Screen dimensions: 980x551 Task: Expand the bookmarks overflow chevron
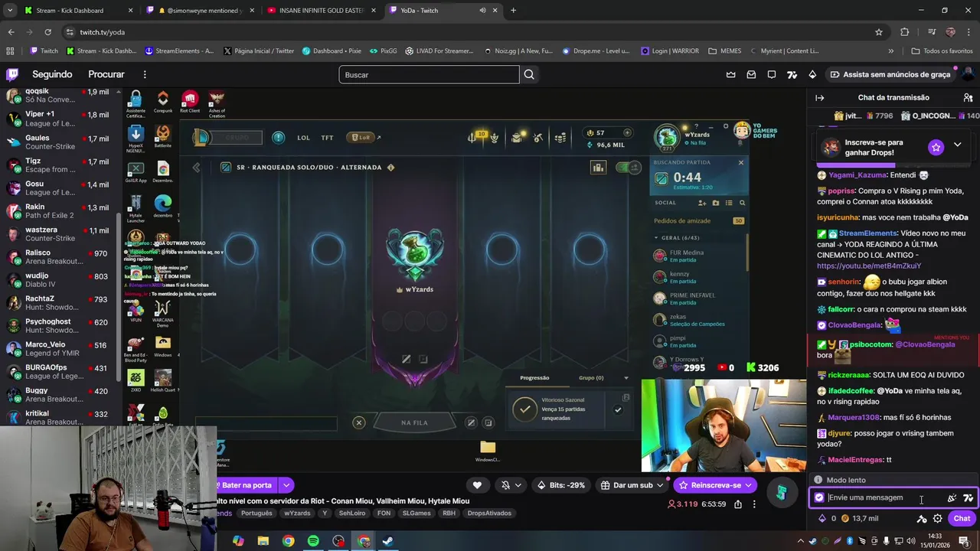[890, 51]
